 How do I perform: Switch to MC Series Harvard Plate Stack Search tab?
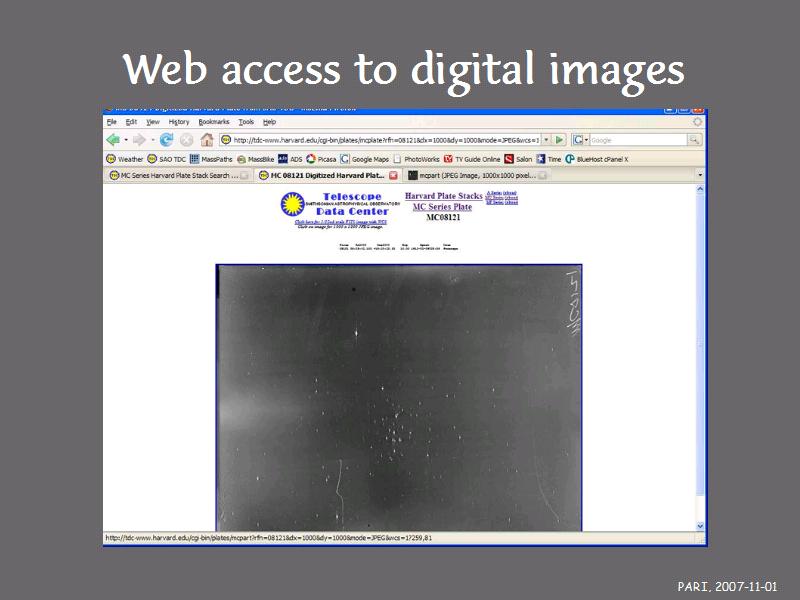pyautogui.click(x=179, y=176)
